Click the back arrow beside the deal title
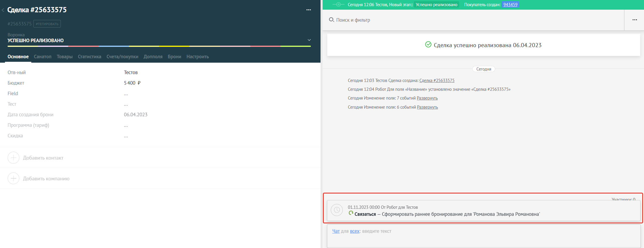Image resolution: width=644 pixels, height=248 pixels. 3,10
